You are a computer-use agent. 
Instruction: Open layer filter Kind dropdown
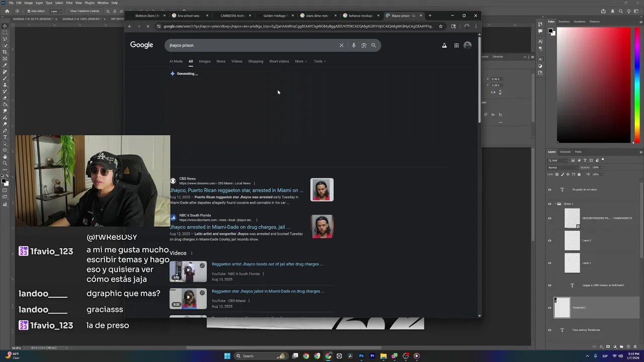coord(557,160)
